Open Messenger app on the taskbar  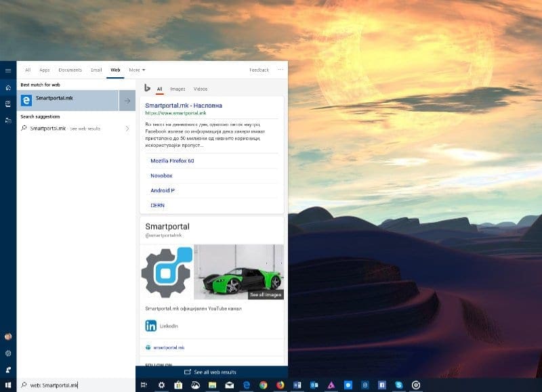348,385
